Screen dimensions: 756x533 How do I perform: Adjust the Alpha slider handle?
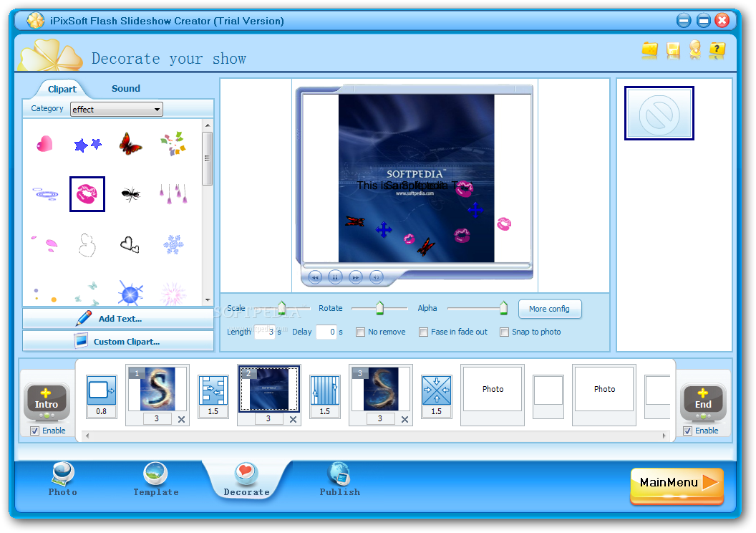point(504,308)
